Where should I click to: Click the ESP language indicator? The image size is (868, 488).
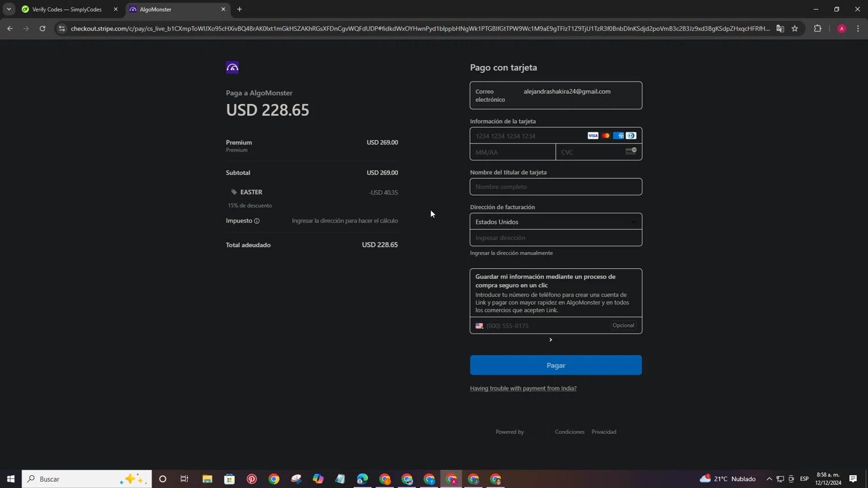click(804, 479)
